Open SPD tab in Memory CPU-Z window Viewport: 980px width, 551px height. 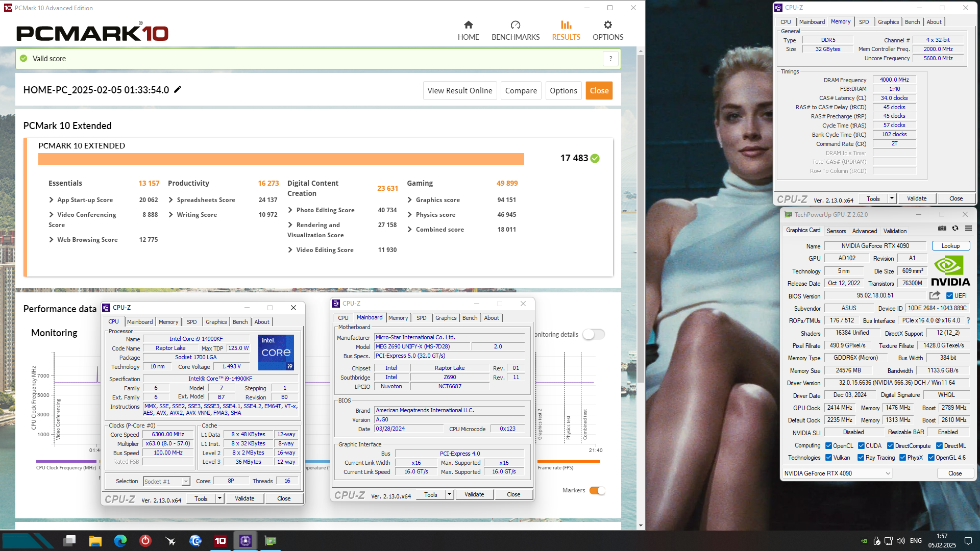[864, 22]
